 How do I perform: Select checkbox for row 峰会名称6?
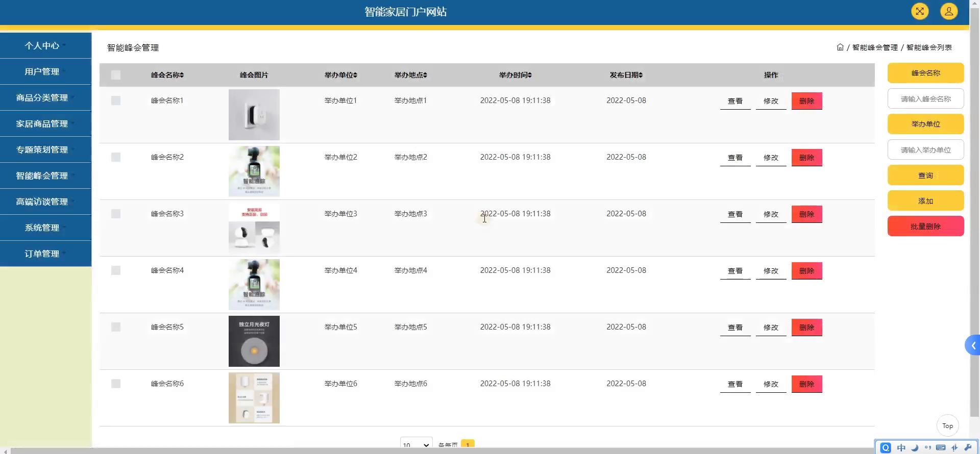pos(116,384)
